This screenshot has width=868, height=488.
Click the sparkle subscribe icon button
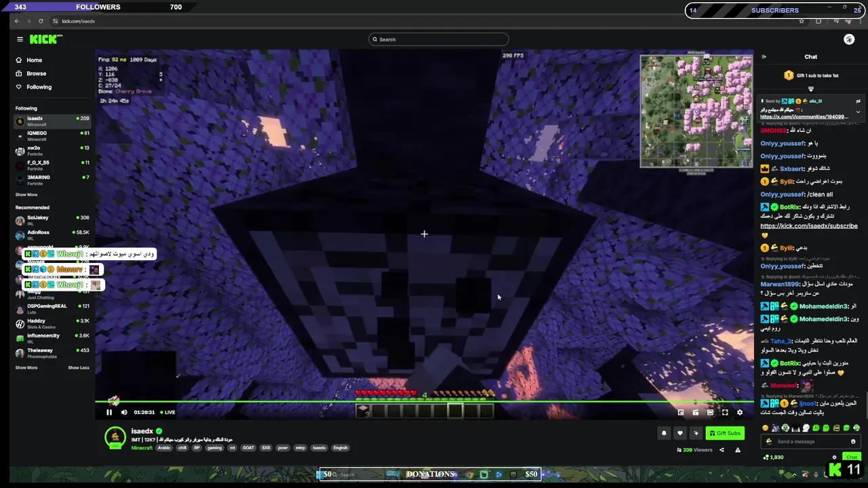[696, 433]
